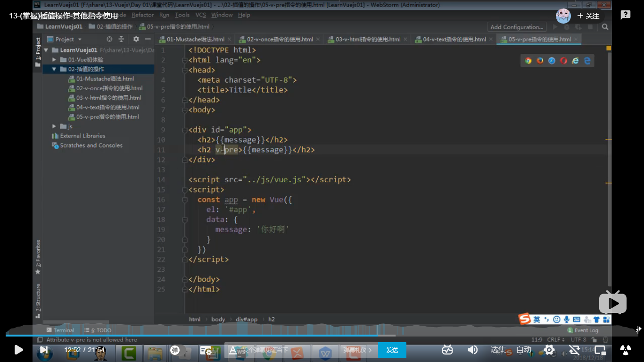
Task: Collapse the LearnVuejs01 project root
Action: pyautogui.click(x=46, y=50)
